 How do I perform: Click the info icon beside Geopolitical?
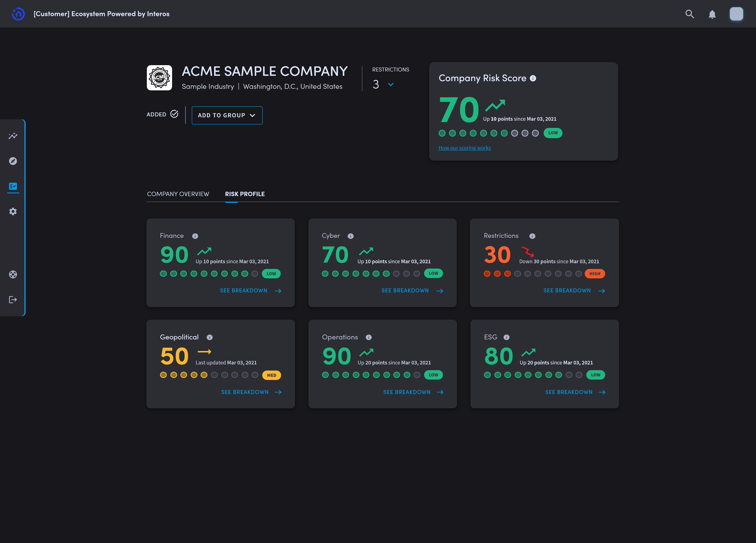pos(209,337)
